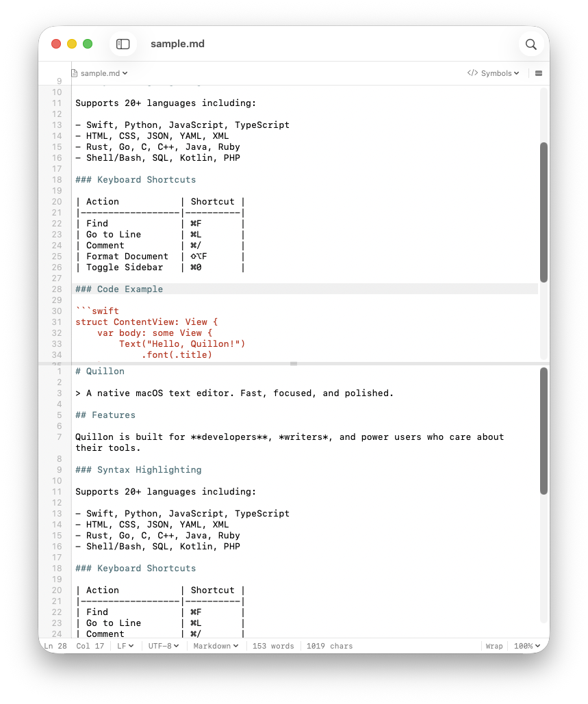The height and width of the screenshot is (704, 588).
Task: Click the line ending LF indicator
Action: [125, 646]
